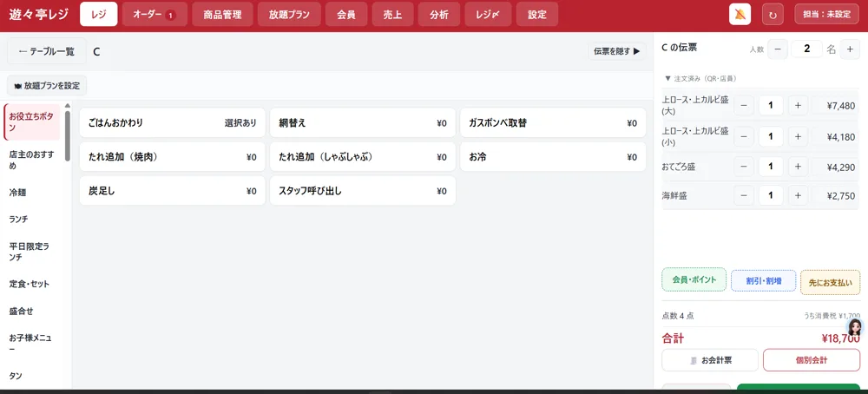Select ランチ category
Viewport: 868px width, 394px height.
[x=32, y=220]
